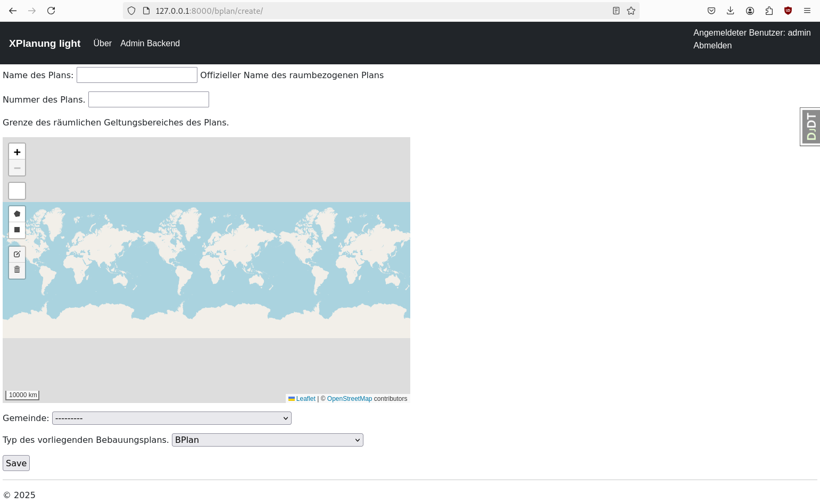Select the draw rectangle tool
The image size is (820, 504).
pos(17,230)
